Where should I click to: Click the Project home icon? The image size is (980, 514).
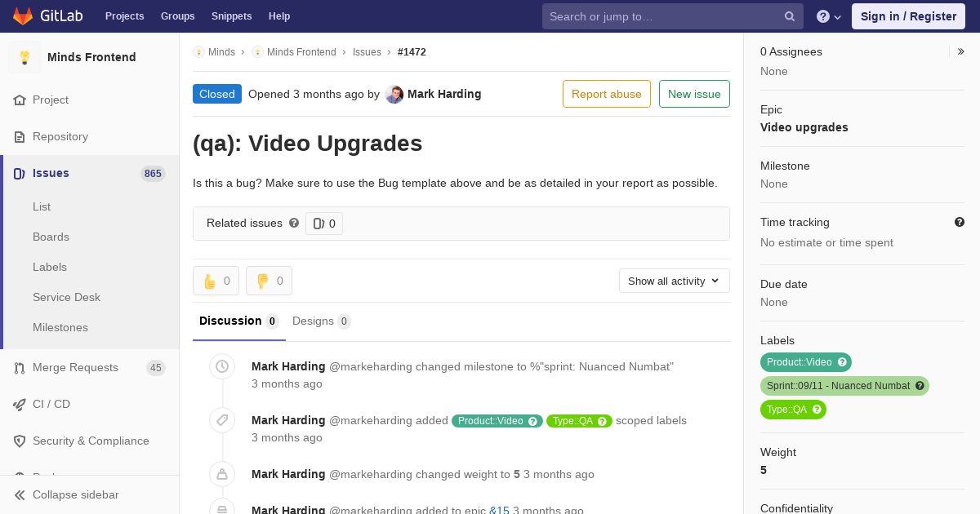coord(20,100)
